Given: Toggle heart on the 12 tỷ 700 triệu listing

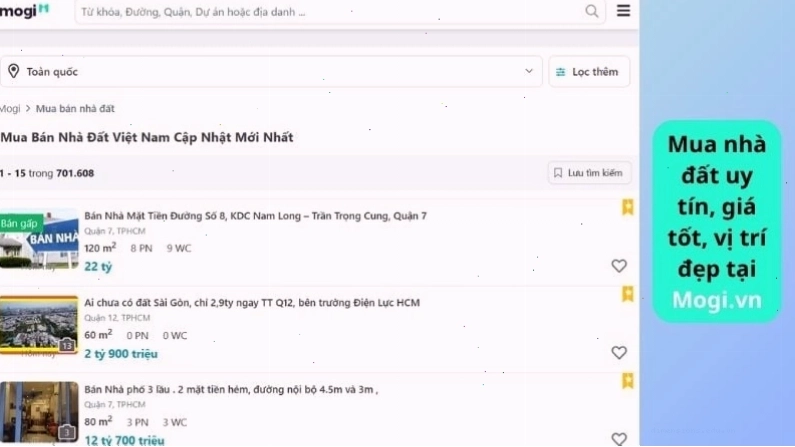Looking at the screenshot, I should (x=619, y=439).
